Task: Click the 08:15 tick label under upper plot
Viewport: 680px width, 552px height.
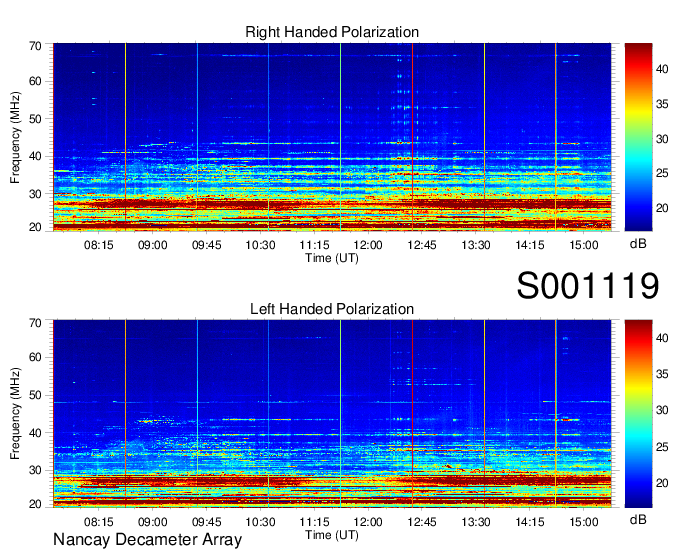Action: 98,245
